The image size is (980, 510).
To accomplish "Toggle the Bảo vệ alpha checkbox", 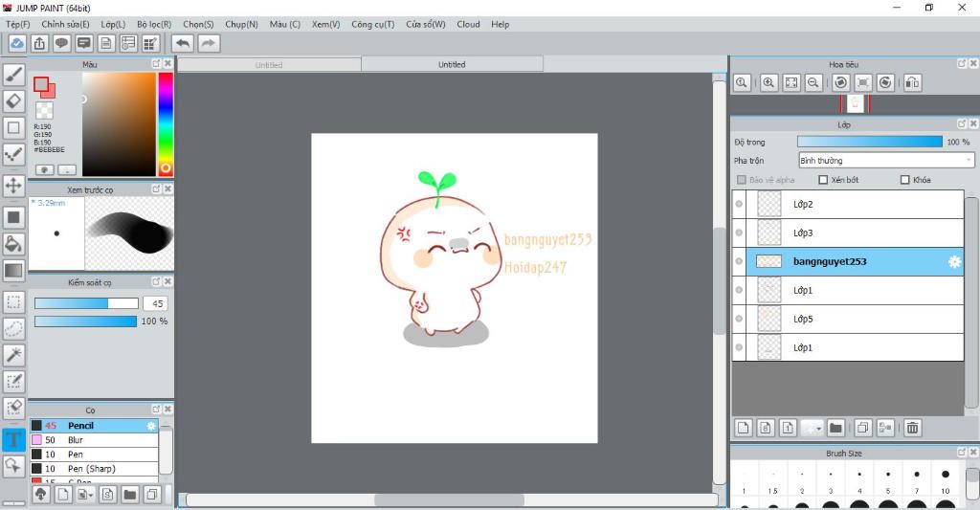I will pyautogui.click(x=742, y=180).
